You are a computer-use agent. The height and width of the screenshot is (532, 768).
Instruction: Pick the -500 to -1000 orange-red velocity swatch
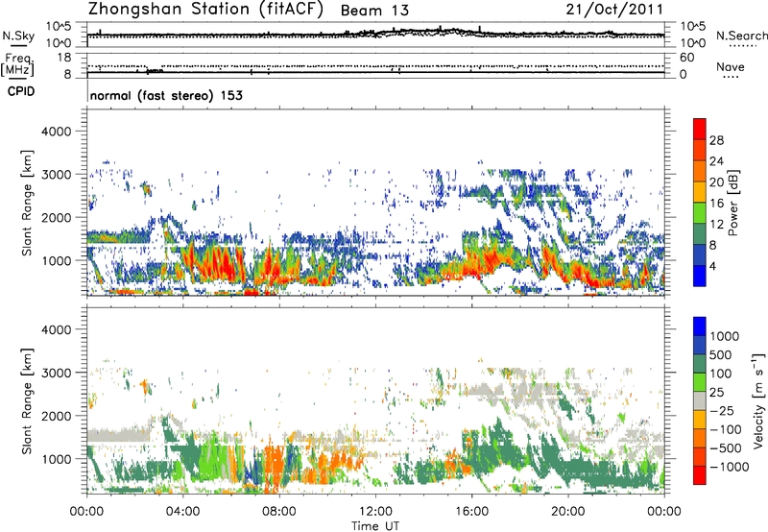point(700,456)
